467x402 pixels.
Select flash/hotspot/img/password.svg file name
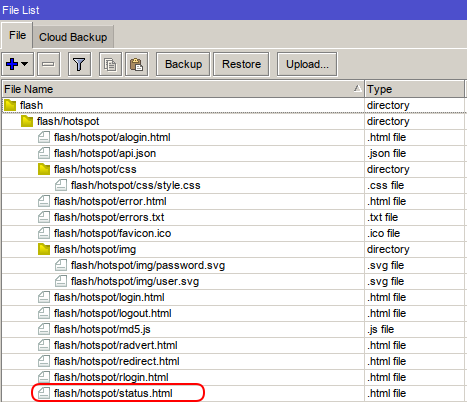click(x=148, y=265)
